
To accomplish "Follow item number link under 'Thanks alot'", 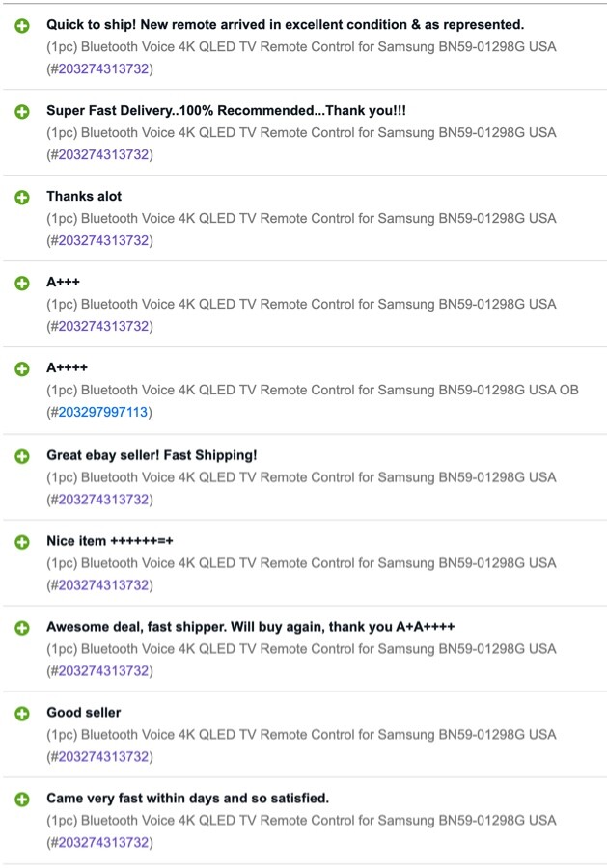I will 103,240.
